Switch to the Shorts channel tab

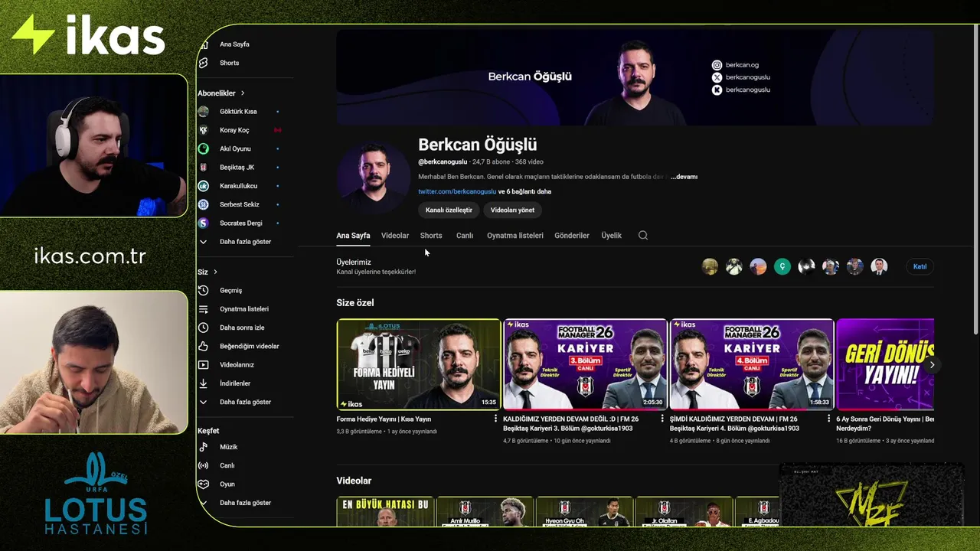(431, 236)
